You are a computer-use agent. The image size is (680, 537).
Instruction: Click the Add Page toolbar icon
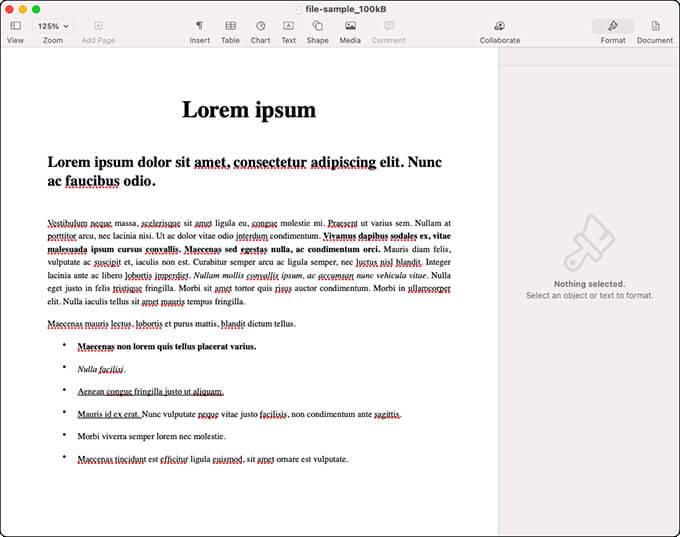point(98,26)
